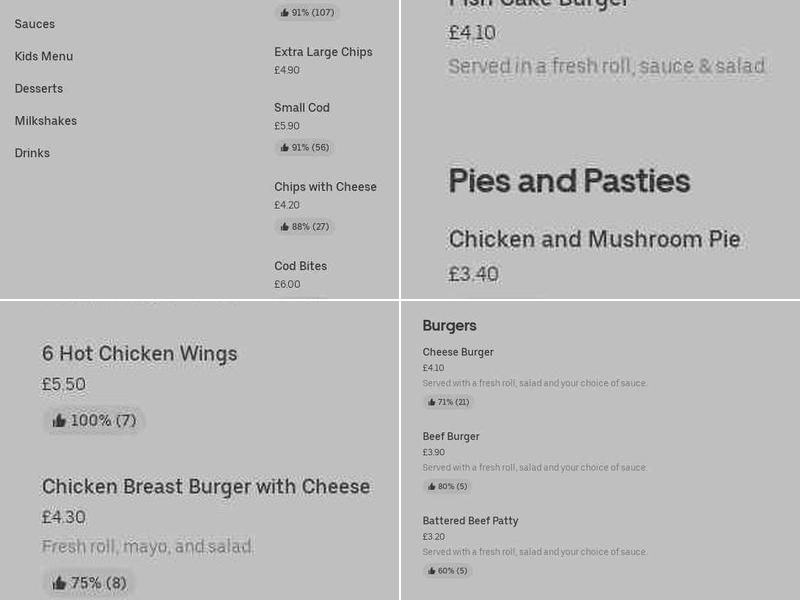Select the thumbs-up rating on Battered Beef Patty
This screenshot has height=600, width=800.
pos(447,570)
